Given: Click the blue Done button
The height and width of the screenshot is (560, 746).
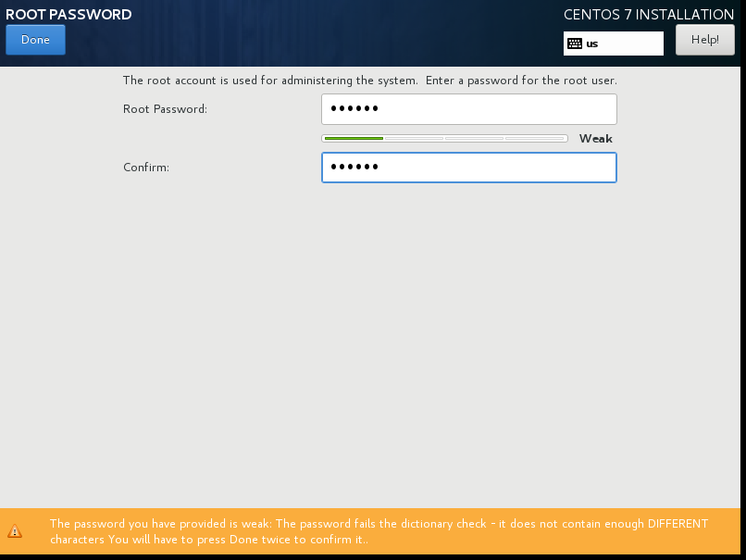Looking at the screenshot, I should tap(36, 40).
